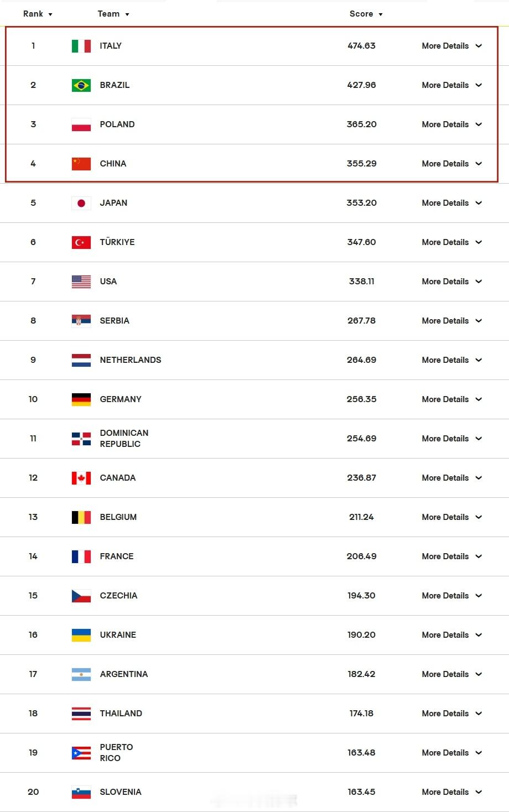509x812 pixels.
Task: Expand More Details for USA
Action: click(x=452, y=282)
